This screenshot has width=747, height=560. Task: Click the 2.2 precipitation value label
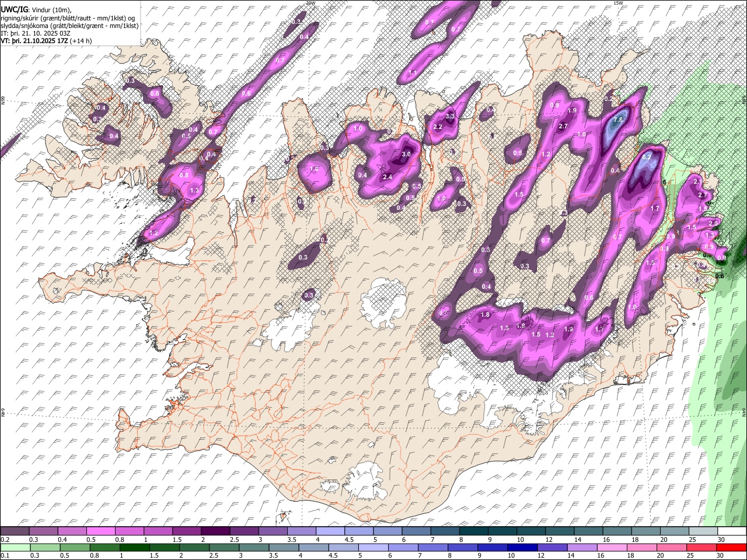[x=438, y=127]
